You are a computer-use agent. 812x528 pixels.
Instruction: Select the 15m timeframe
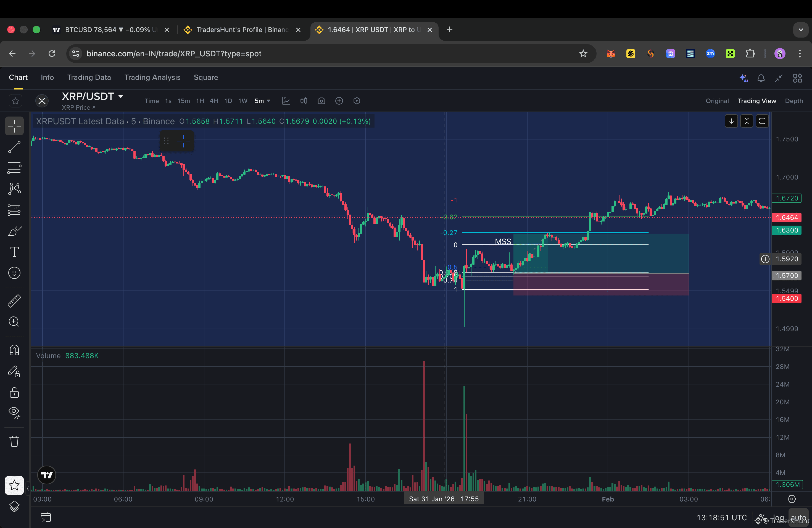184,101
